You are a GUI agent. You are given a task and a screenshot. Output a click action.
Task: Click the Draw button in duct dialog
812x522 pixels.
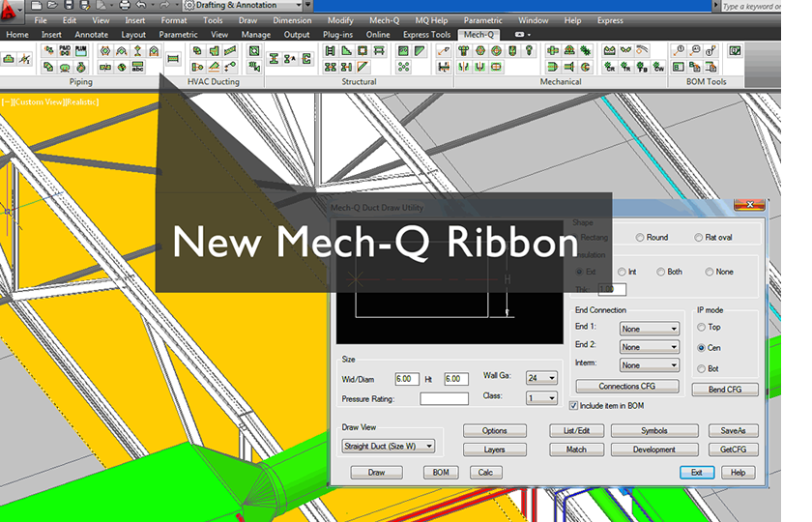[x=376, y=473]
